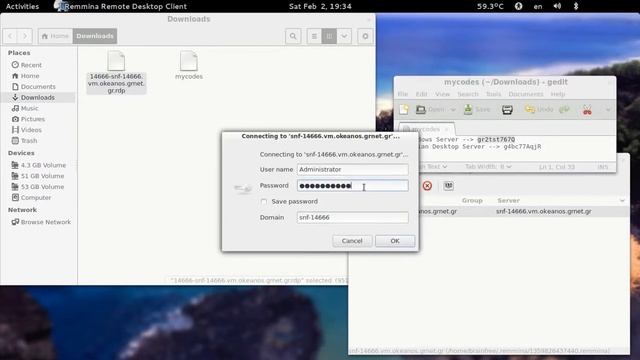This screenshot has width=640, height=360.
Task: Click the Preferences icon in Remmina toolbar
Action: coord(449,186)
